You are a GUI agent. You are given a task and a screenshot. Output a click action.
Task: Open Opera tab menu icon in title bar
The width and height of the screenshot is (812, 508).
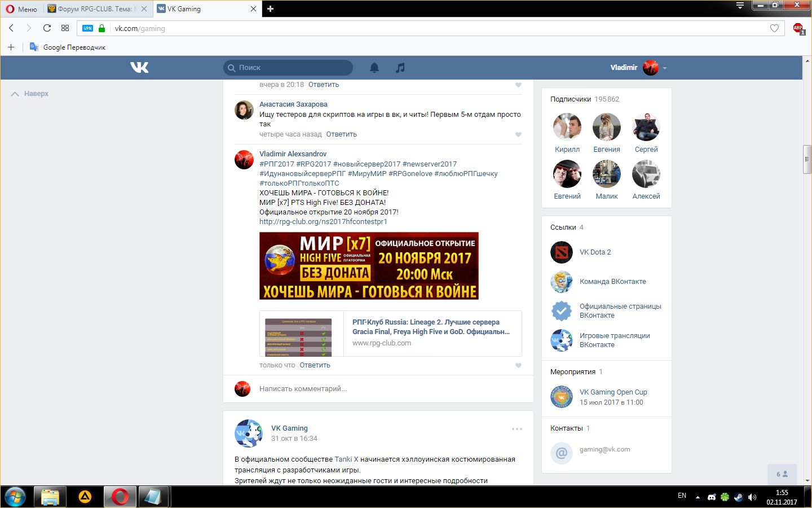pyautogui.click(x=740, y=6)
